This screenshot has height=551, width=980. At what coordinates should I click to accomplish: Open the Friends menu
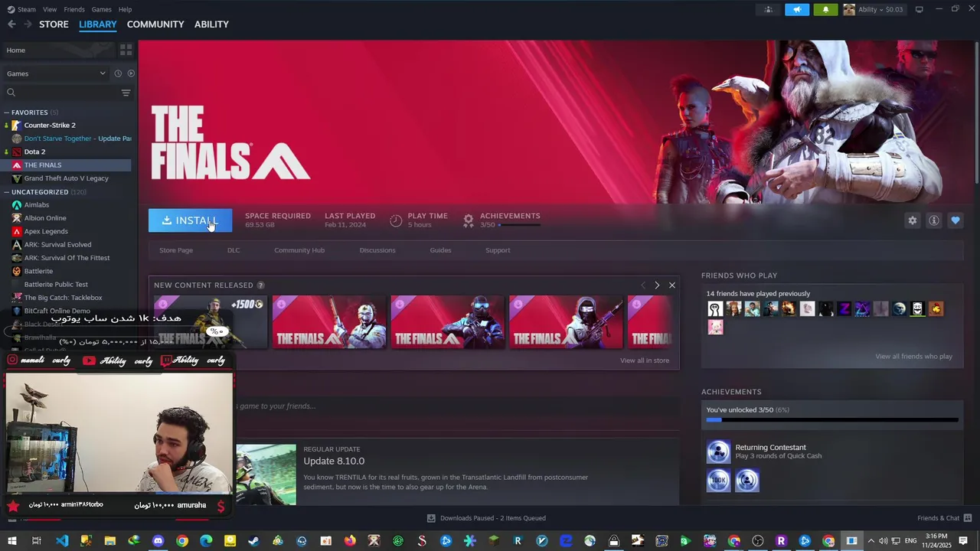74,9
